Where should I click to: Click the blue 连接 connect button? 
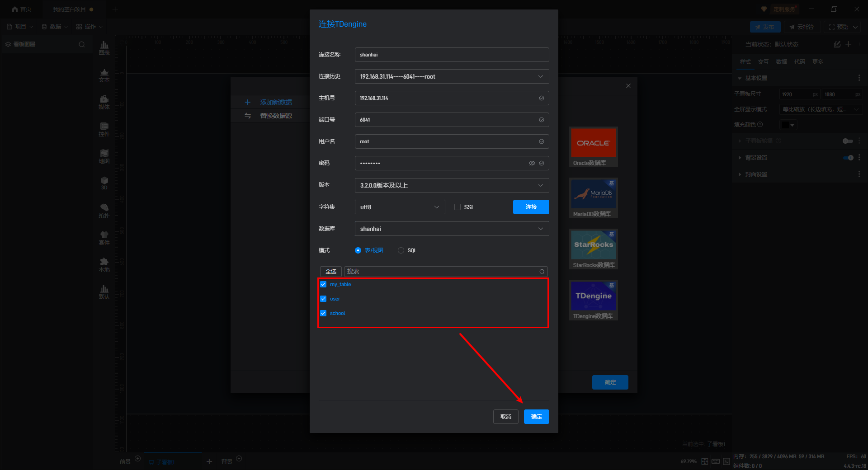531,207
